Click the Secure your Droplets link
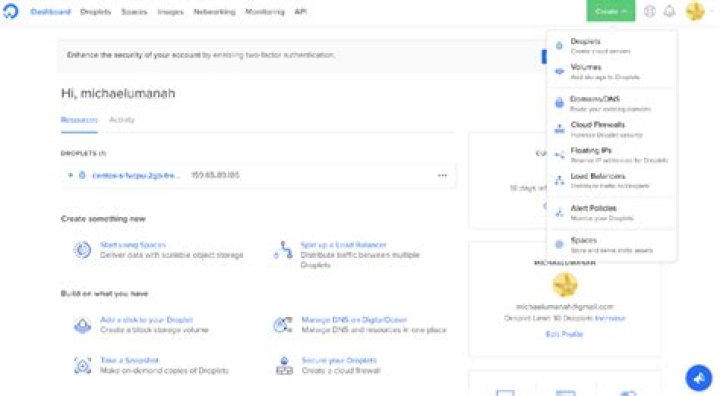720x396 pixels. coord(339,360)
